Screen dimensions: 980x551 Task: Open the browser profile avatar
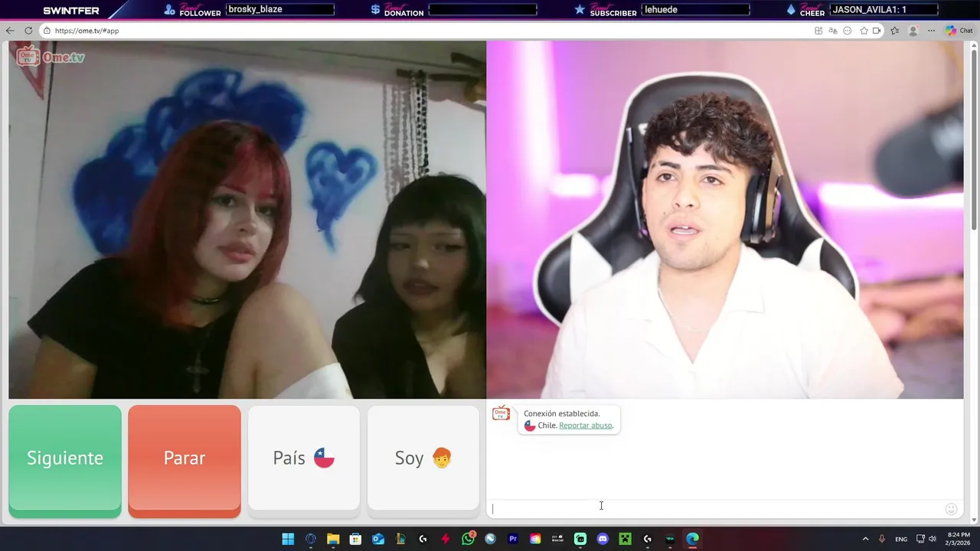coord(913,31)
